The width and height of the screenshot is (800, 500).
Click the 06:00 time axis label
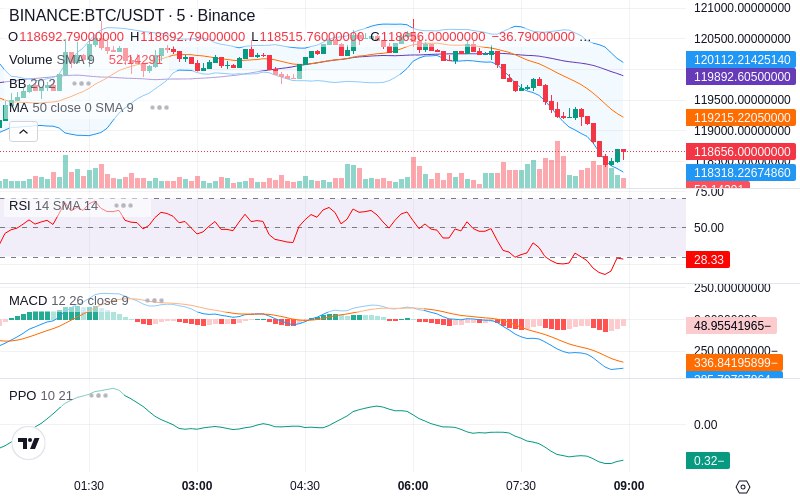click(413, 486)
